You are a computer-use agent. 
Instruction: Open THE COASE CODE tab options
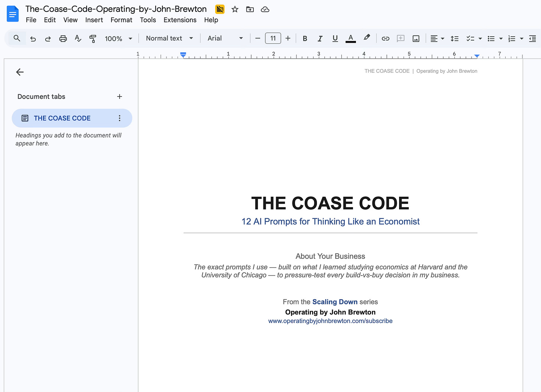(x=120, y=118)
